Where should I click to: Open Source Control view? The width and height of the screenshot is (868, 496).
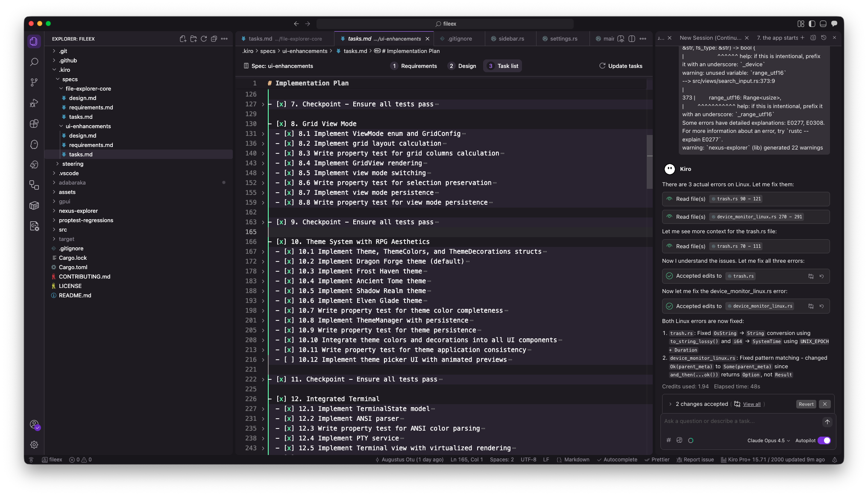34,82
